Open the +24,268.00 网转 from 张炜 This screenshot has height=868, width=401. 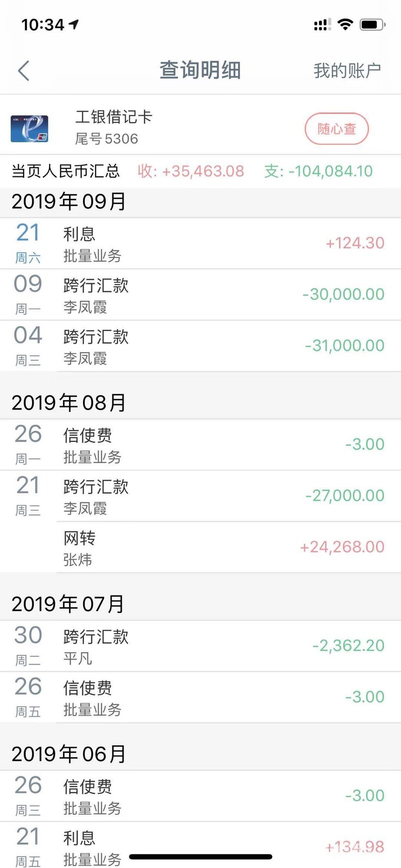[200, 547]
